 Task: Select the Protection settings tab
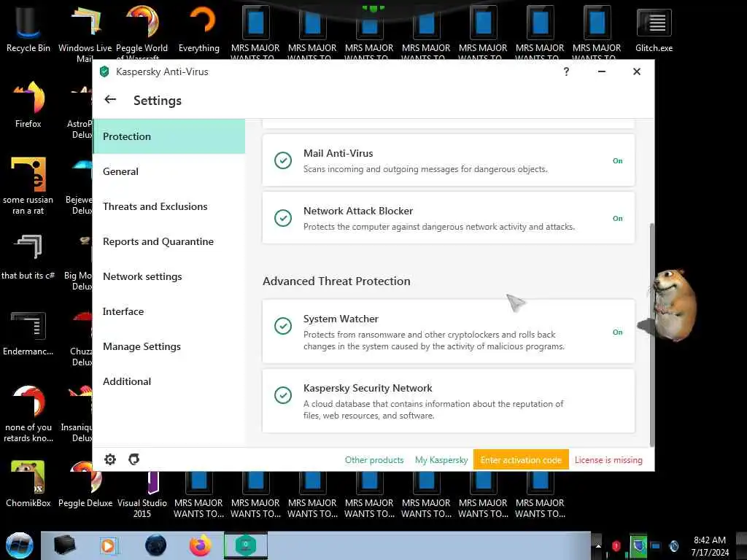(x=169, y=136)
